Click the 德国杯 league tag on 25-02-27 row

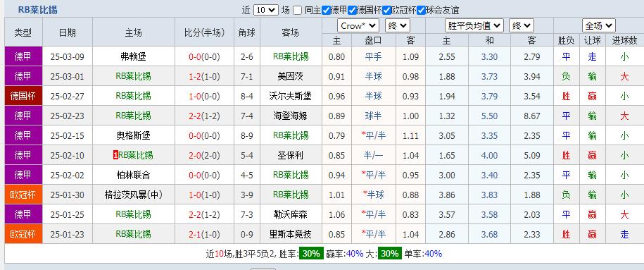[23, 96]
